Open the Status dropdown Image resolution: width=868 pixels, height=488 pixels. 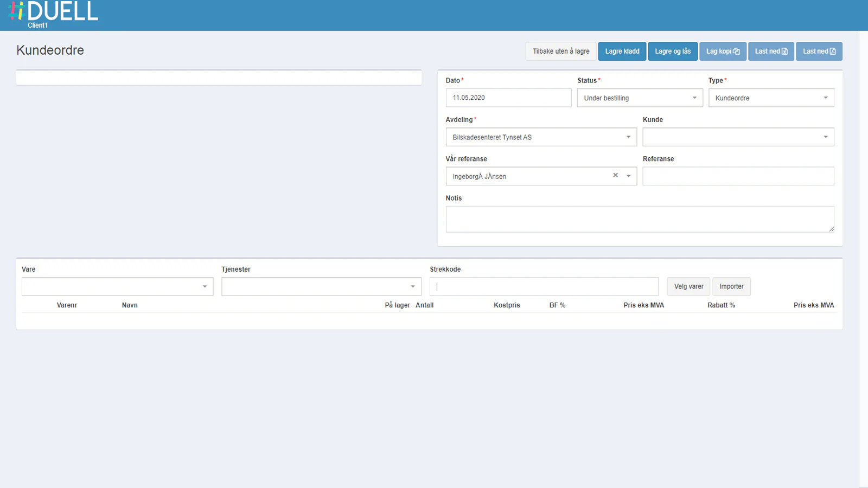coord(640,98)
